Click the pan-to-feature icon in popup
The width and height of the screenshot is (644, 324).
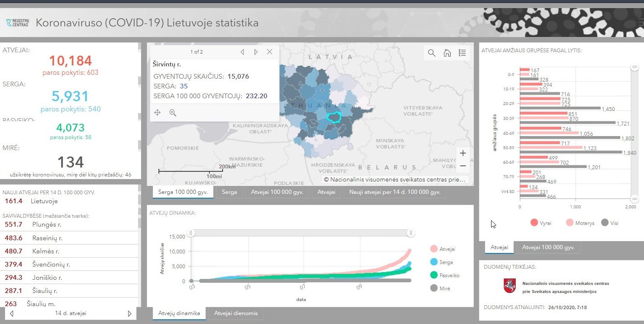[x=157, y=113]
